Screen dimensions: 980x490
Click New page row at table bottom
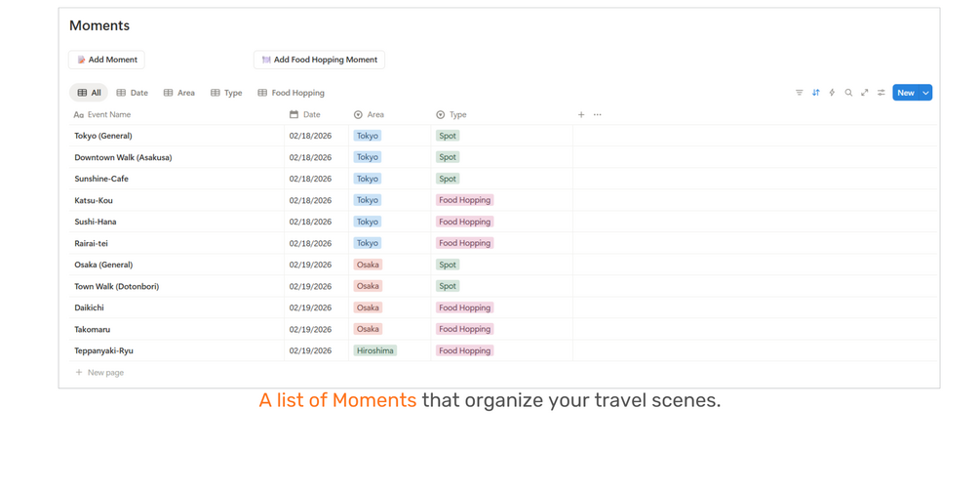[x=100, y=373]
